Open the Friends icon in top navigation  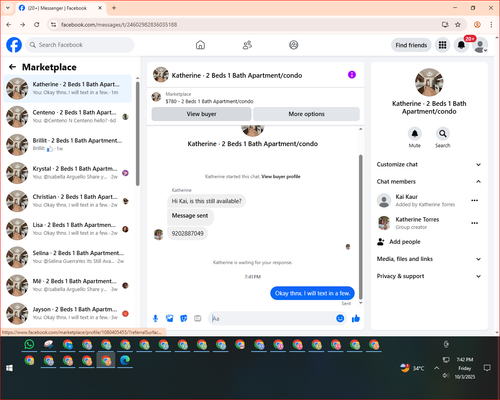tap(247, 45)
